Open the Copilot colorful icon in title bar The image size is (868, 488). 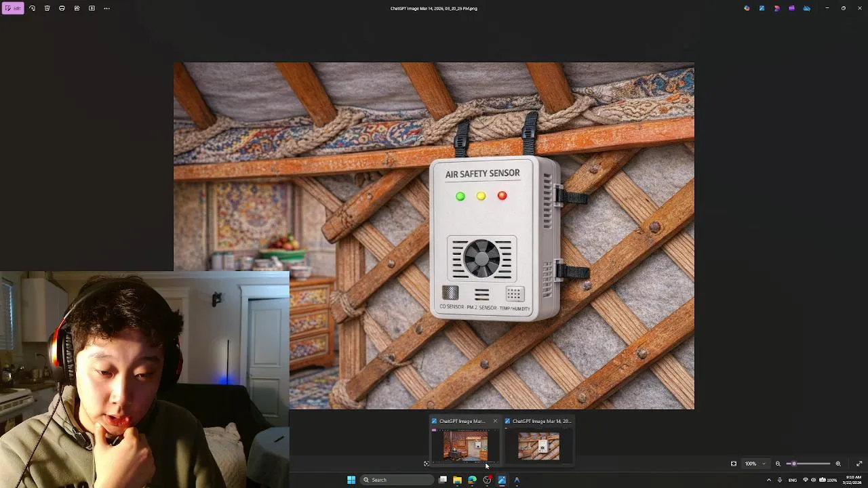[747, 8]
